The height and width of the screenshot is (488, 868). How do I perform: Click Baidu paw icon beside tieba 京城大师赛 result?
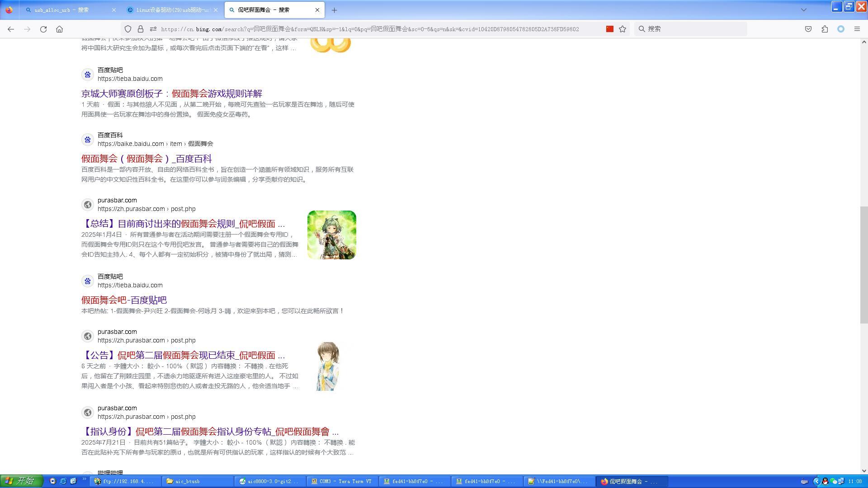tap(88, 75)
